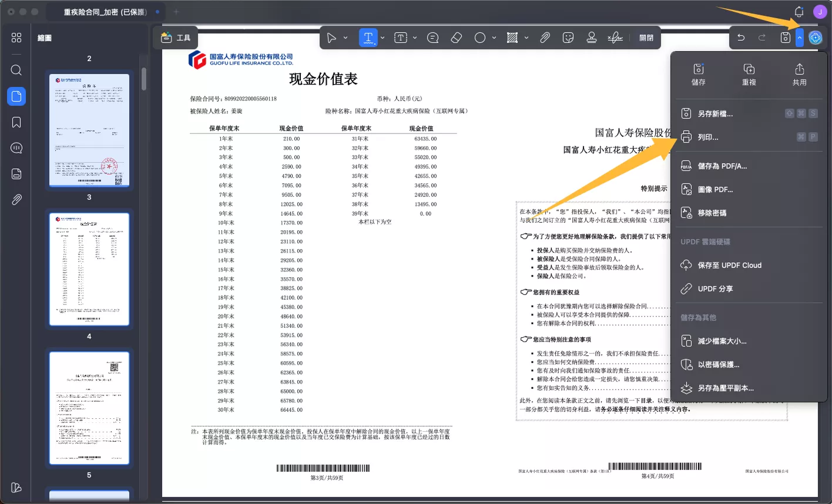Choose 另存新檔... from the menu
The width and height of the screenshot is (832, 504).
click(749, 114)
